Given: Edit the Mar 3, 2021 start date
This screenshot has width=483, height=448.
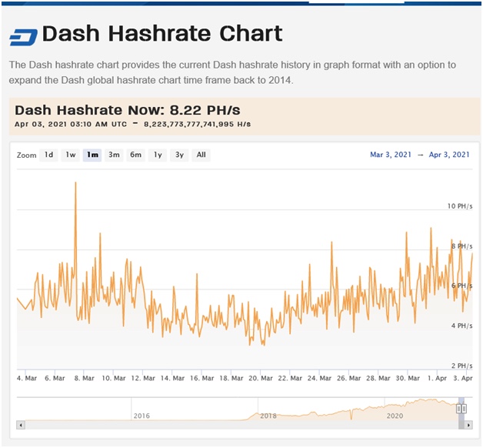Looking at the screenshot, I should (x=392, y=155).
